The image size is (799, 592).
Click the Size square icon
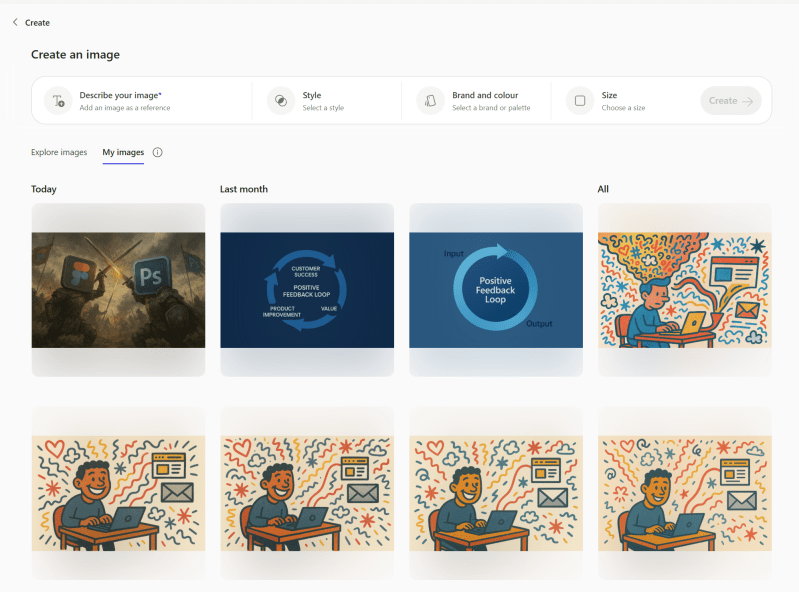(580, 101)
